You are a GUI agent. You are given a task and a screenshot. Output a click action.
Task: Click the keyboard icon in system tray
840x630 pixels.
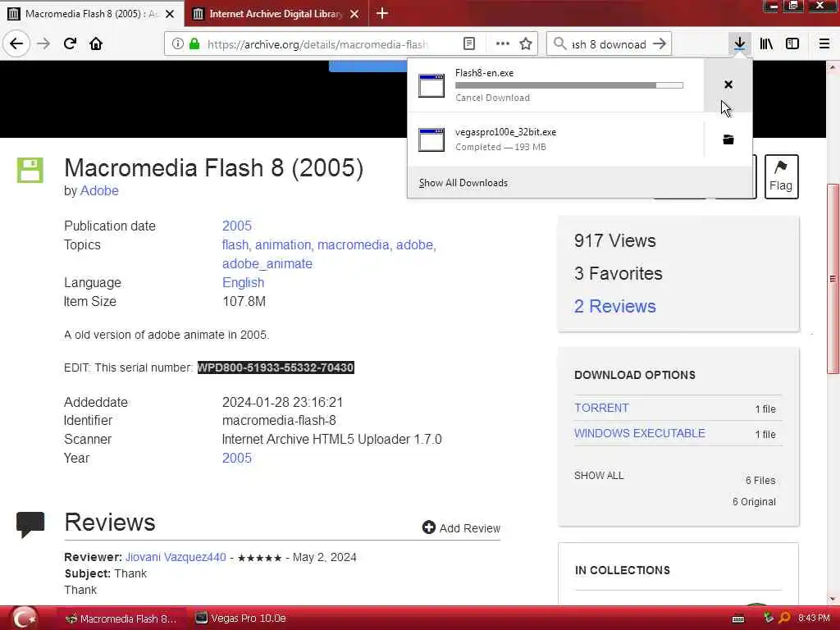coord(738,619)
